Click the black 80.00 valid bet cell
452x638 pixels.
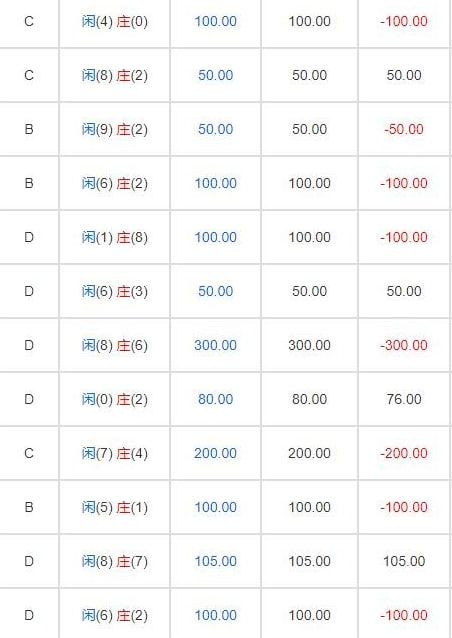coord(309,399)
